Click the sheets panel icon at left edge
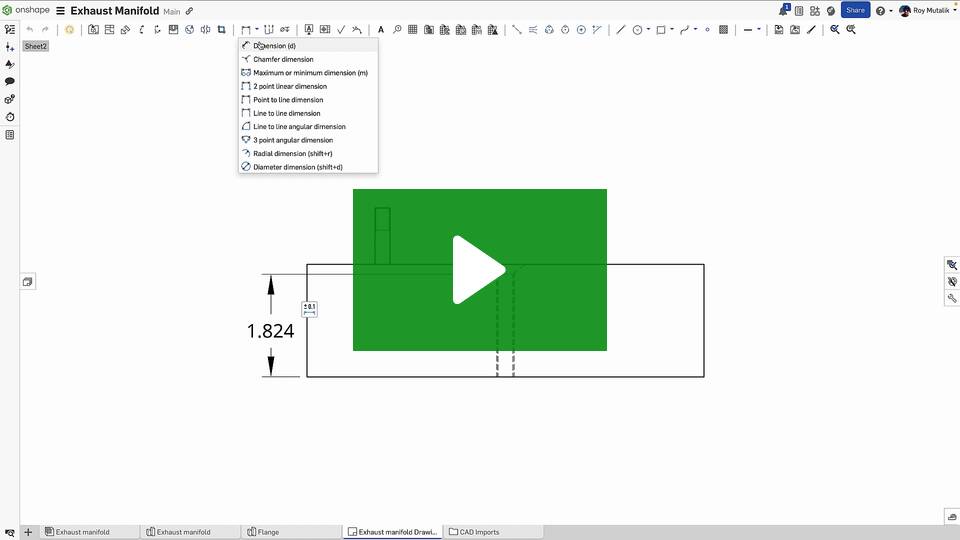Screen dimensions: 960x540 [28, 282]
